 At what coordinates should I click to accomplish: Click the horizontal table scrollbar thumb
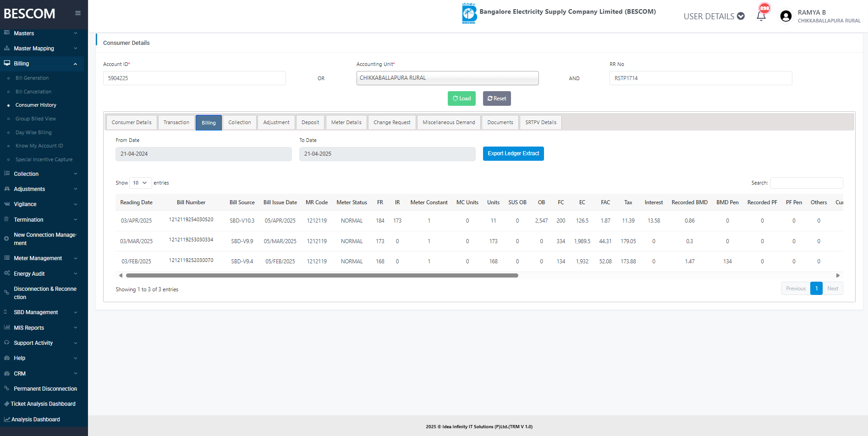[x=322, y=276]
